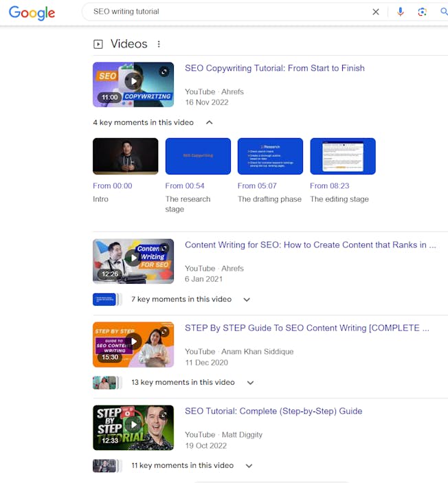
Task: Expand preview icon on orange STEP BY STEP thumbnail
Action: (x=164, y=331)
